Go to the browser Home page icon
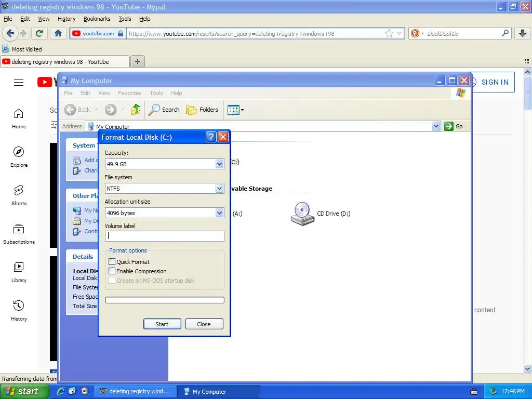This screenshot has height=399, width=532. point(58,33)
